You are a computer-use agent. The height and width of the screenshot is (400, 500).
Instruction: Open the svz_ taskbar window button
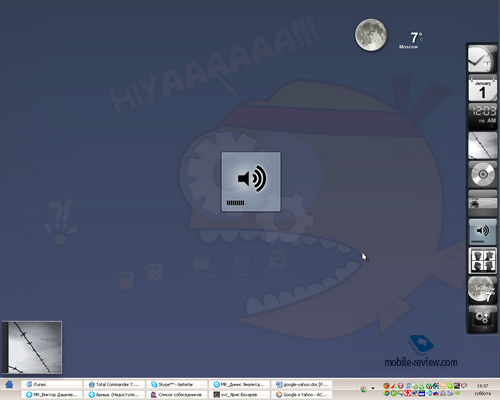[x=239, y=394]
